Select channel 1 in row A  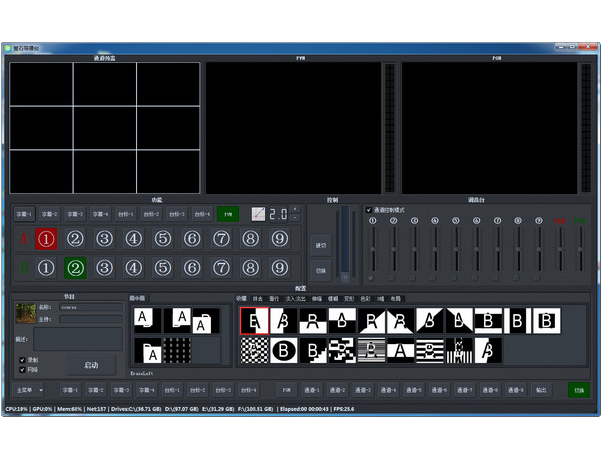(x=46, y=239)
